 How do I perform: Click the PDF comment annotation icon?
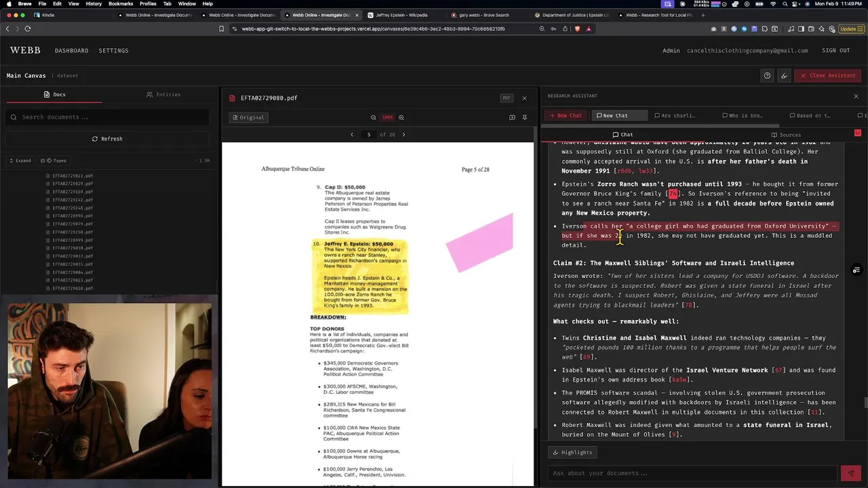[x=512, y=117]
